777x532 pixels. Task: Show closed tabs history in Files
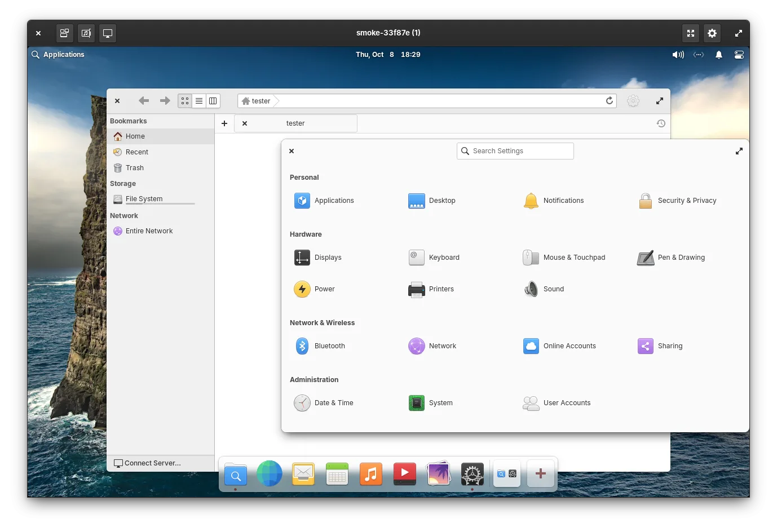661,123
